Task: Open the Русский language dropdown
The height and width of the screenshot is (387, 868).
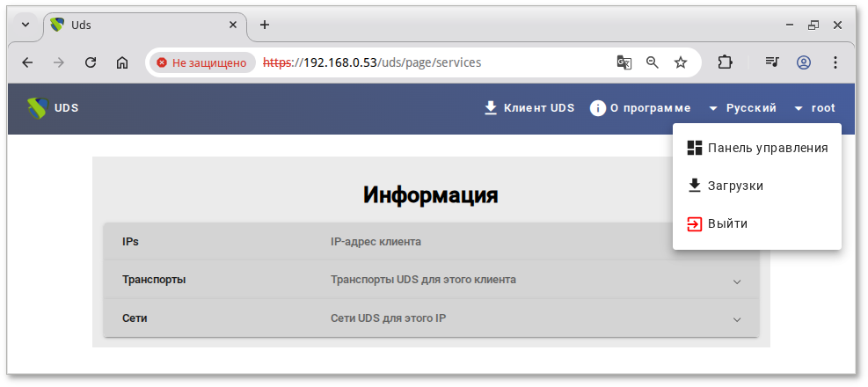Action: tap(742, 108)
